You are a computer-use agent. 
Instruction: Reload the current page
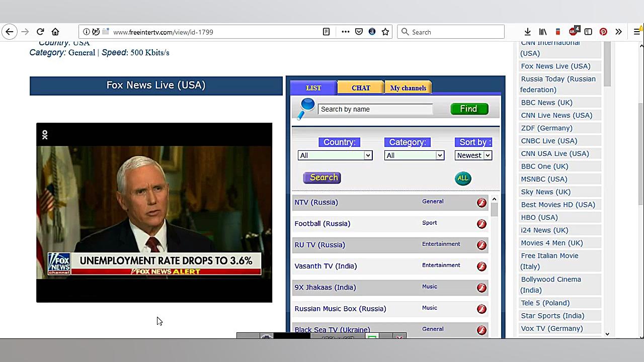tap(40, 32)
